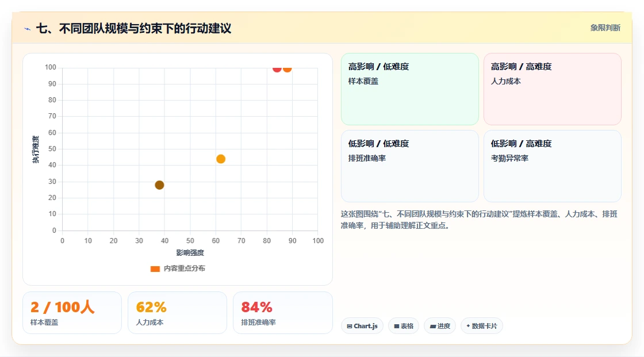Click the 2 / 100人 data card
644x357 pixels.
(72, 313)
